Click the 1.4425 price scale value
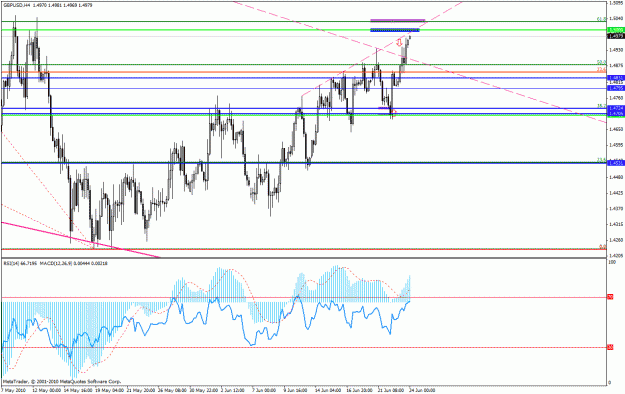Screen dimensions: 625x394 click(x=616, y=193)
